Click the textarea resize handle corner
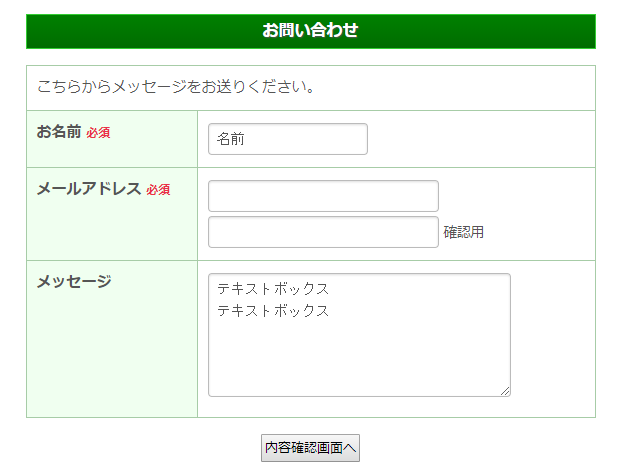The image size is (622, 469). 505,391
